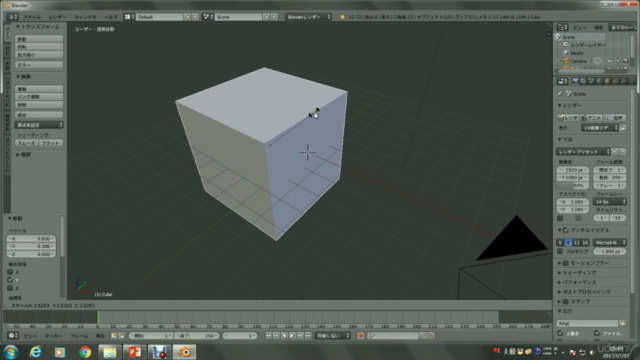The image size is (640, 360).
Task: Open the 全てのシーン display dropdown
Action: [x=623, y=27]
